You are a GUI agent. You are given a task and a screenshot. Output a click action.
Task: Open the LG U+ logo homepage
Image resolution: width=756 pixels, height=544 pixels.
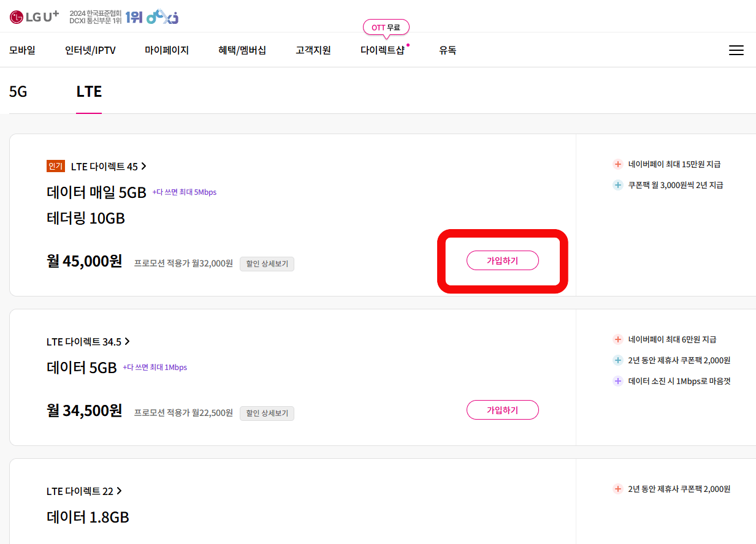point(34,17)
